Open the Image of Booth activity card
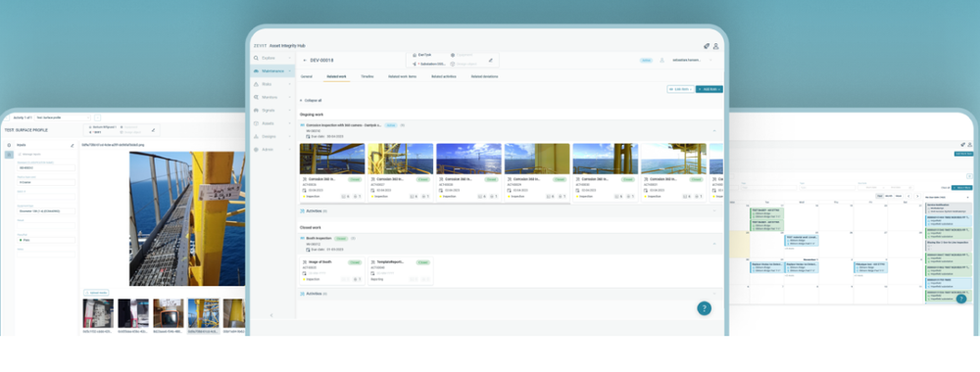 pyautogui.click(x=332, y=271)
